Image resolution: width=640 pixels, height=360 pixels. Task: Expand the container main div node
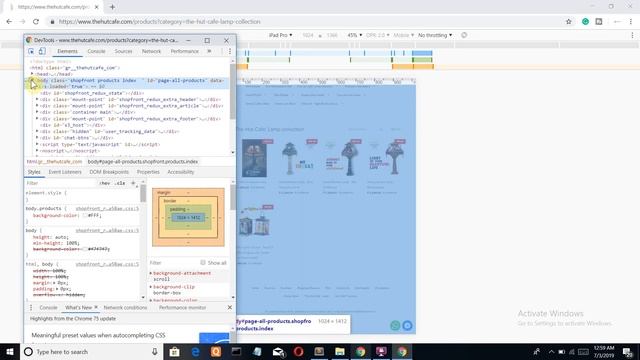(x=37, y=112)
